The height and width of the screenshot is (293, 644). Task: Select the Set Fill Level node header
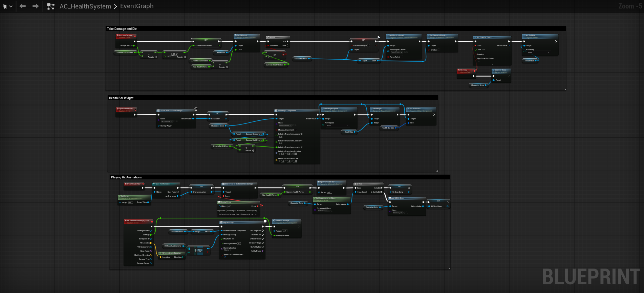tap(246, 36)
